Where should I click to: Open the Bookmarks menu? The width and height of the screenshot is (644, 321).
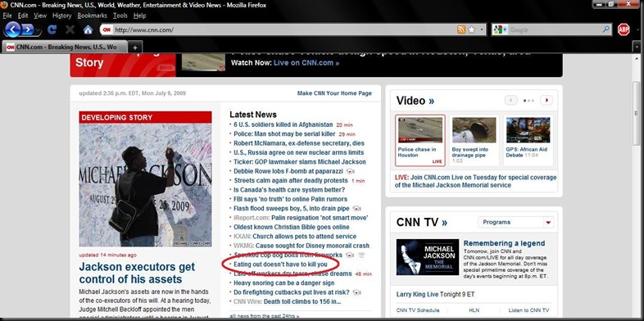coord(92,16)
